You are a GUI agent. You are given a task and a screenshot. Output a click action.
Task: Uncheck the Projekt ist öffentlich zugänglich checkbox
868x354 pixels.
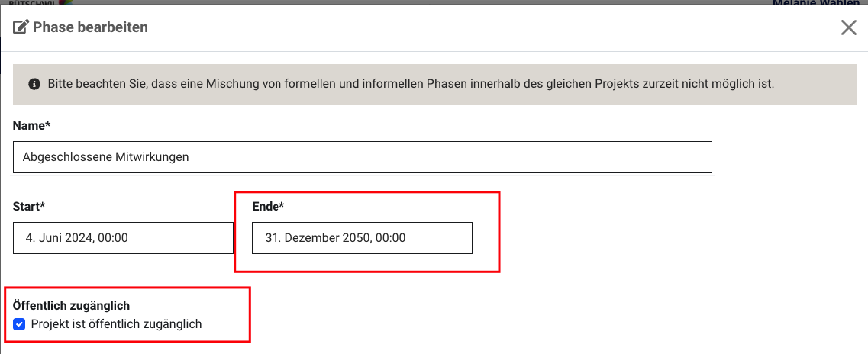[19, 324]
